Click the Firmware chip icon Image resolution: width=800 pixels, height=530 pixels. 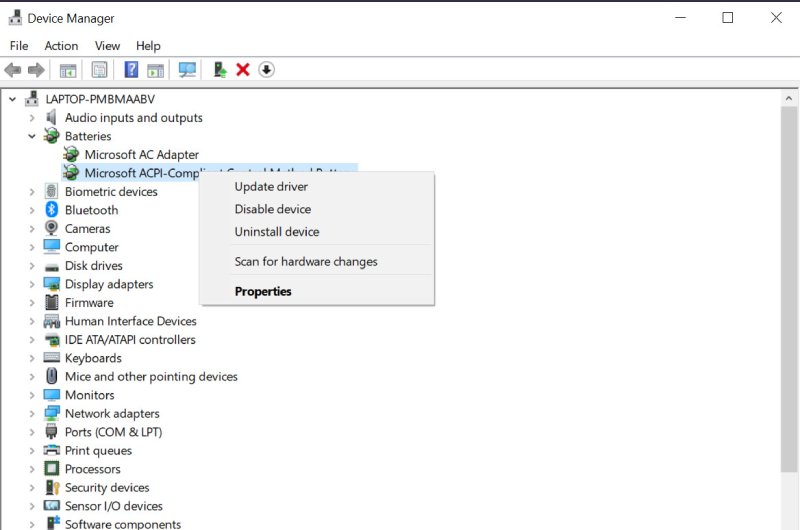(x=52, y=302)
